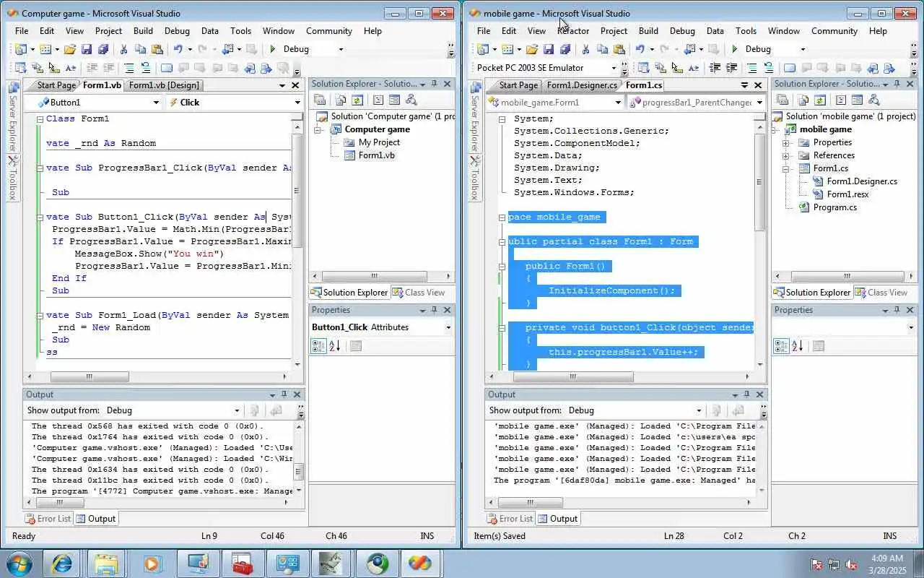
Task: Click Copy icon in Computer game toolbar
Action: click(140, 49)
